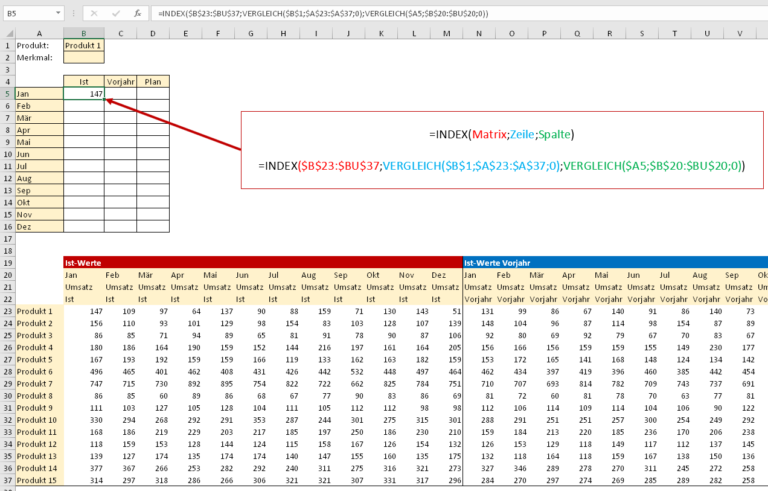This screenshot has height=491, width=768.
Task: Select column header B
Action: pyautogui.click(x=83, y=34)
